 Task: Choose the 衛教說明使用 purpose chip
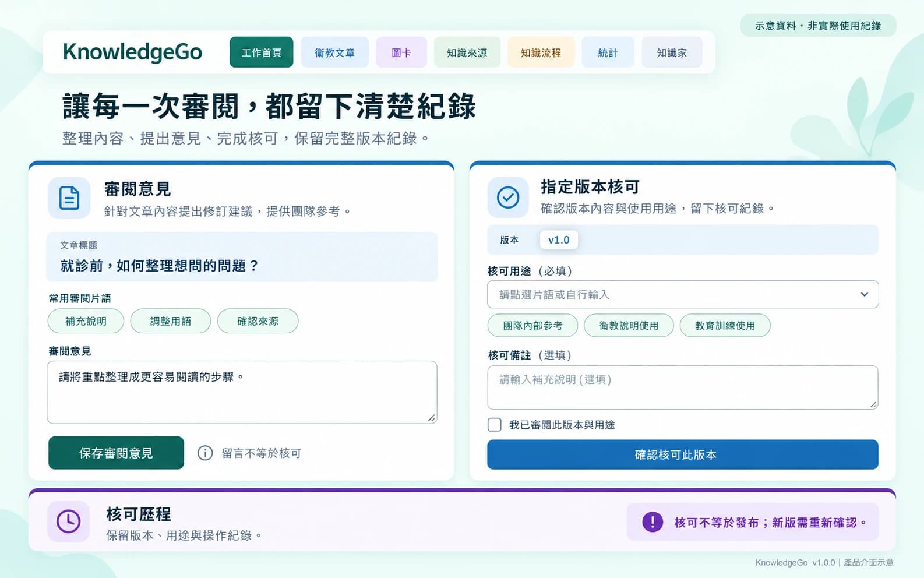tap(629, 325)
